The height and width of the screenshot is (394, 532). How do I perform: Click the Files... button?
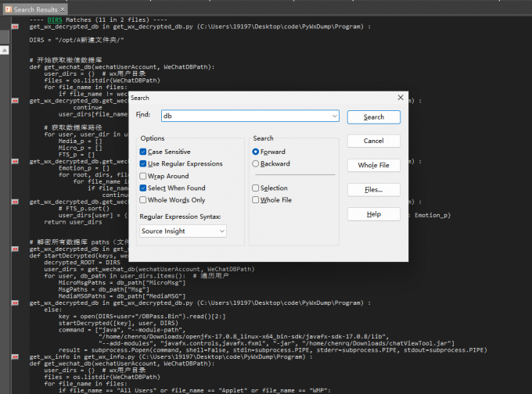tap(373, 189)
